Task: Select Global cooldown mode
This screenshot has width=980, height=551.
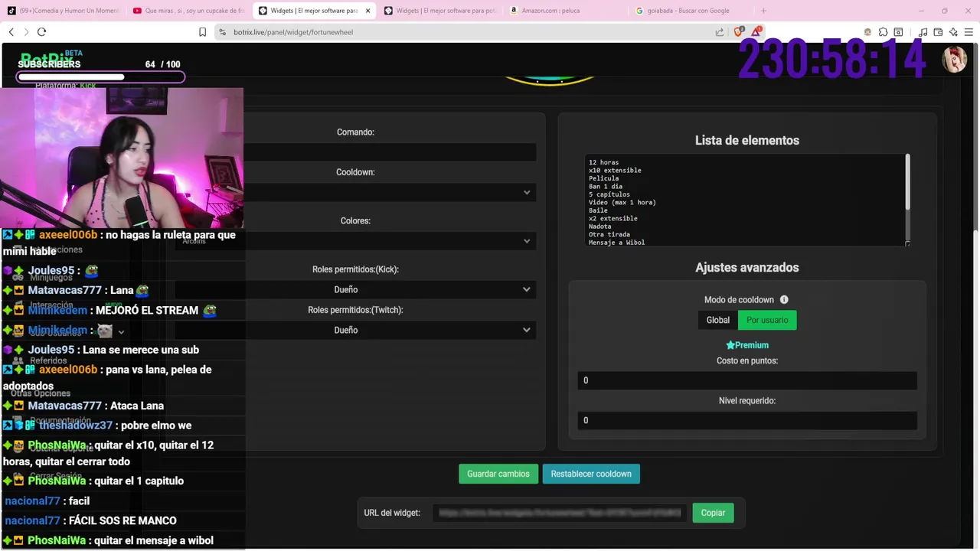Action: tap(717, 320)
